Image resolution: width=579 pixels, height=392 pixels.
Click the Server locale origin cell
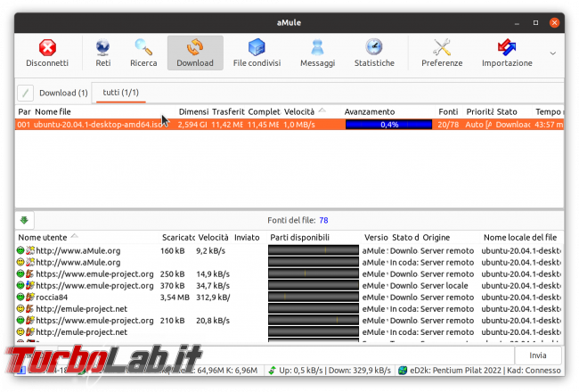pyautogui.click(x=444, y=286)
